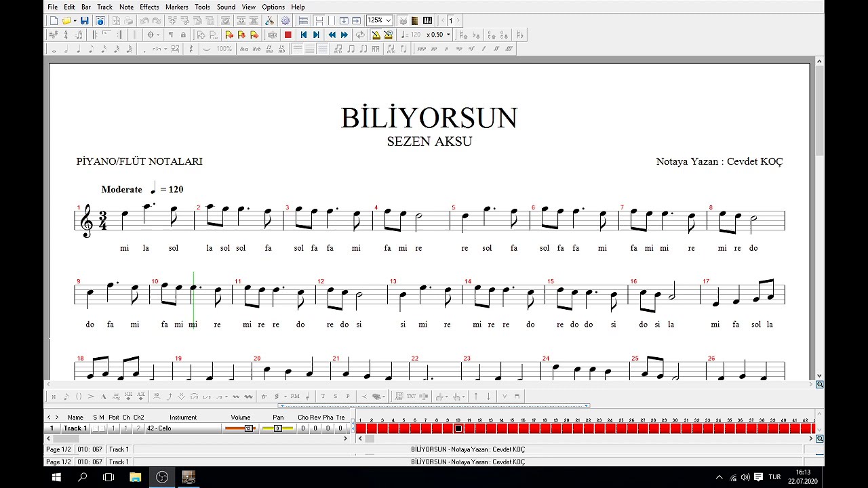Open song properties info icon
The image size is (868, 488).
click(100, 21)
